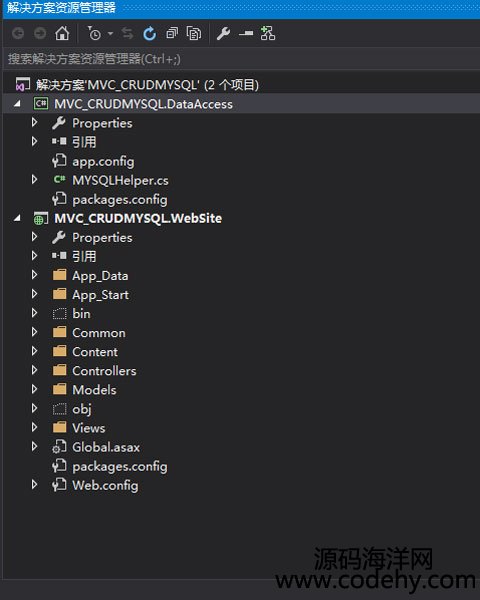Collapse the MVC_CRUDMYSQL.DataAccess project node

tap(17, 103)
